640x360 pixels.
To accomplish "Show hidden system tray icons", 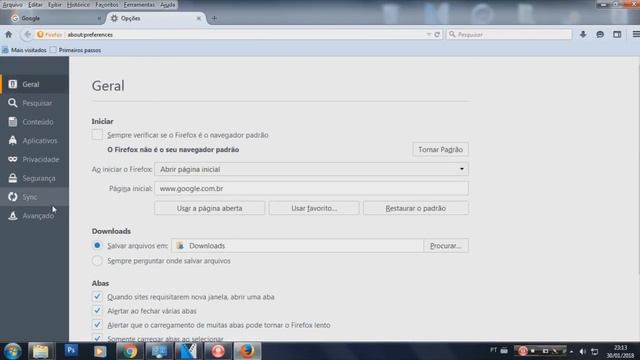I will tap(571, 351).
